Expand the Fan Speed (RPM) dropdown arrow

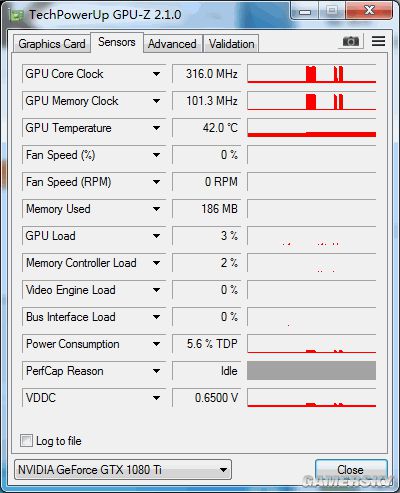156,182
